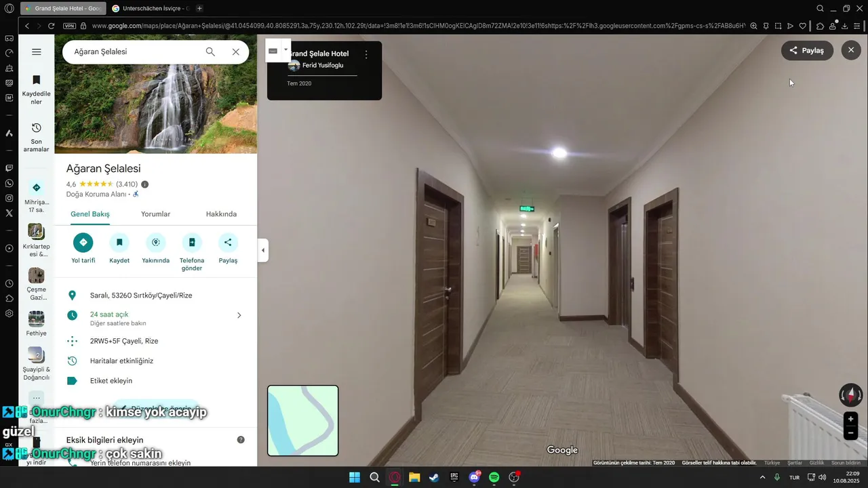
Task: Zoom in with the plus button
Action: [850, 419]
